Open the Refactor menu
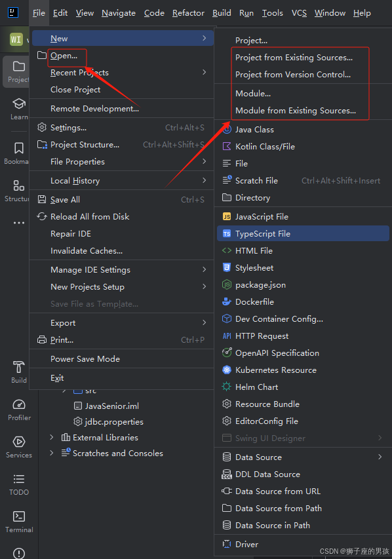Viewport: 392px width, 559px height. (188, 13)
